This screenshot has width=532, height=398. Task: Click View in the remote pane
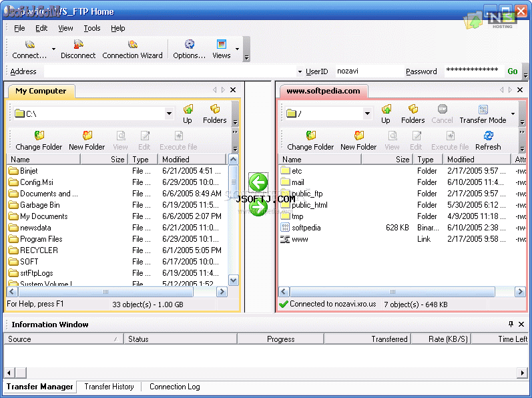(x=392, y=141)
